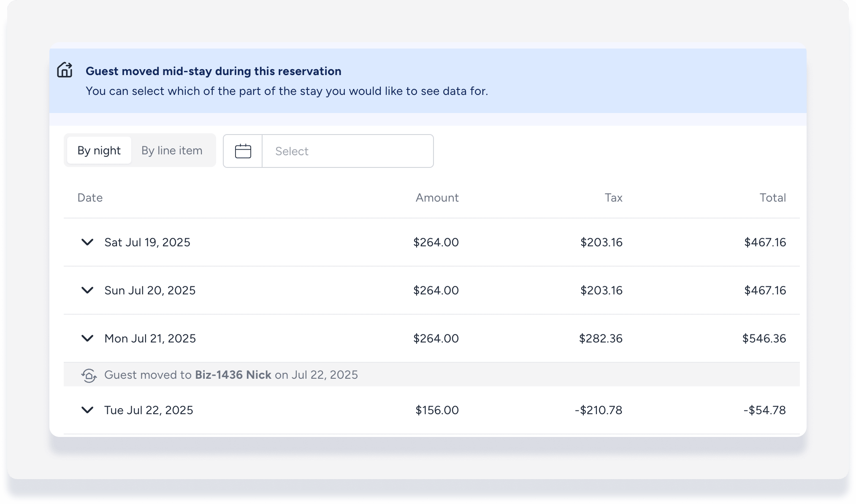The height and width of the screenshot is (504, 856).
Task: Switch to By night view
Action: [x=99, y=151]
